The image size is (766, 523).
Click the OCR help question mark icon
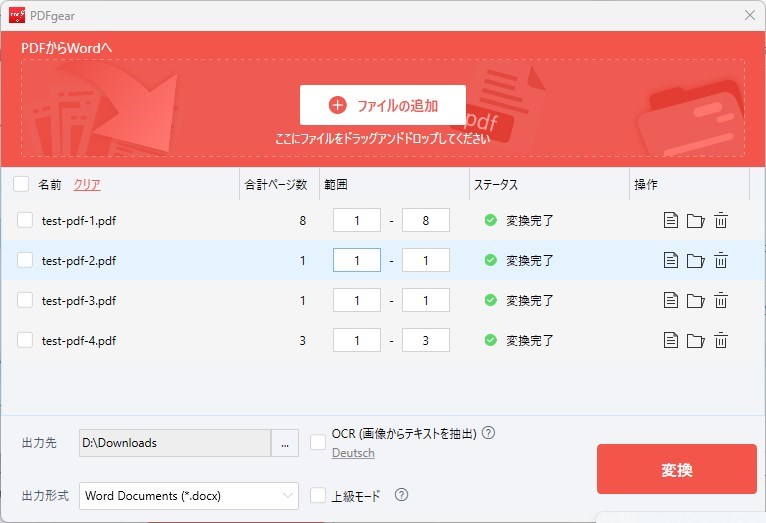488,433
